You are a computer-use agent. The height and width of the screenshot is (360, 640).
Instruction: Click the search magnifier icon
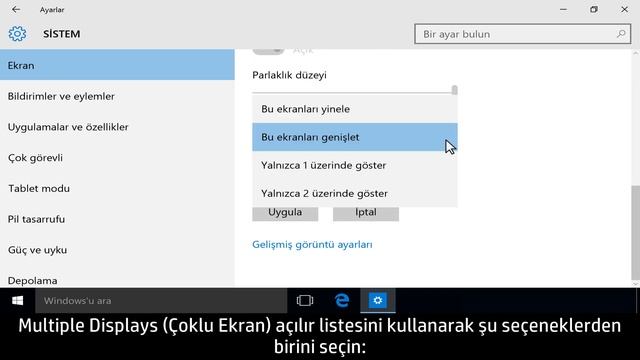621,34
